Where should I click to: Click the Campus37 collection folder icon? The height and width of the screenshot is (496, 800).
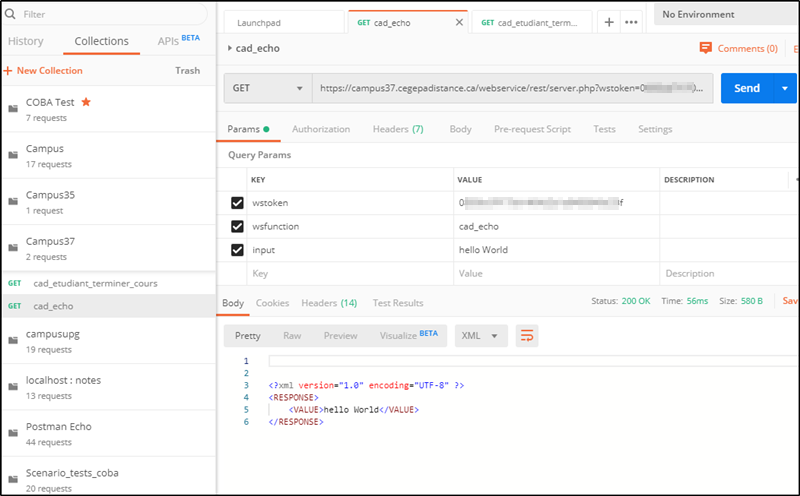(x=13, y=248)
